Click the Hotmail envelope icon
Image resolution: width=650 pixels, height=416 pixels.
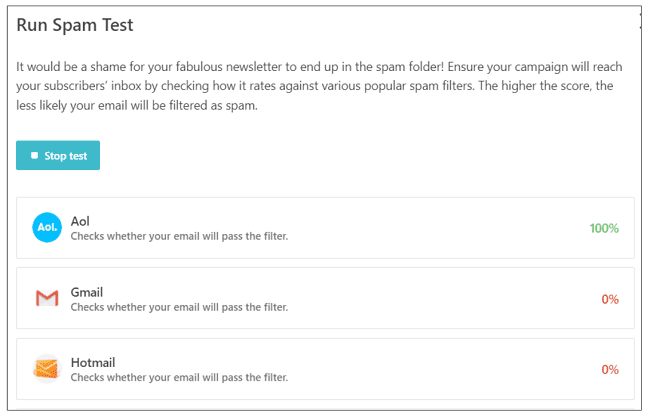(47, 369)
